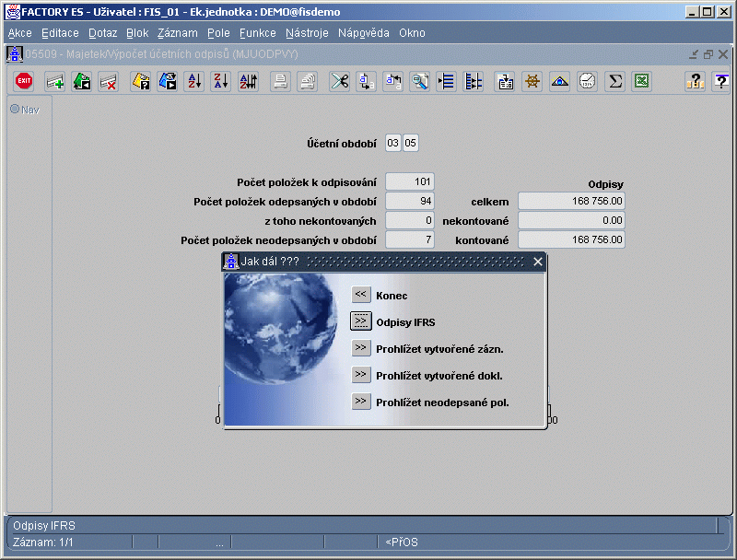This screenshot has height=560, width=737.
Task: Click the delete record icon with red X
Action: [x=109, y=81]
